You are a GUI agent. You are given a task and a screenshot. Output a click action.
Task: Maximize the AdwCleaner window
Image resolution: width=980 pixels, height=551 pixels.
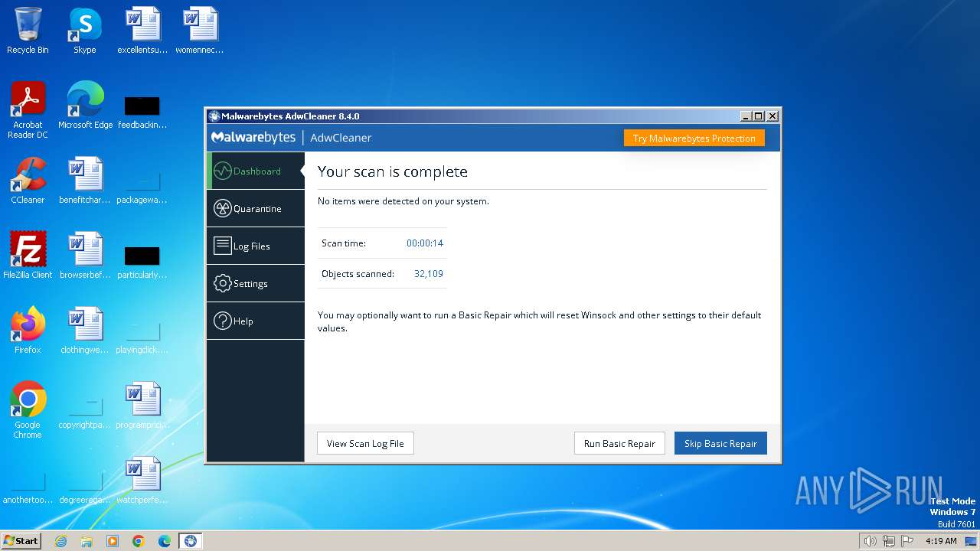[759, 116]
